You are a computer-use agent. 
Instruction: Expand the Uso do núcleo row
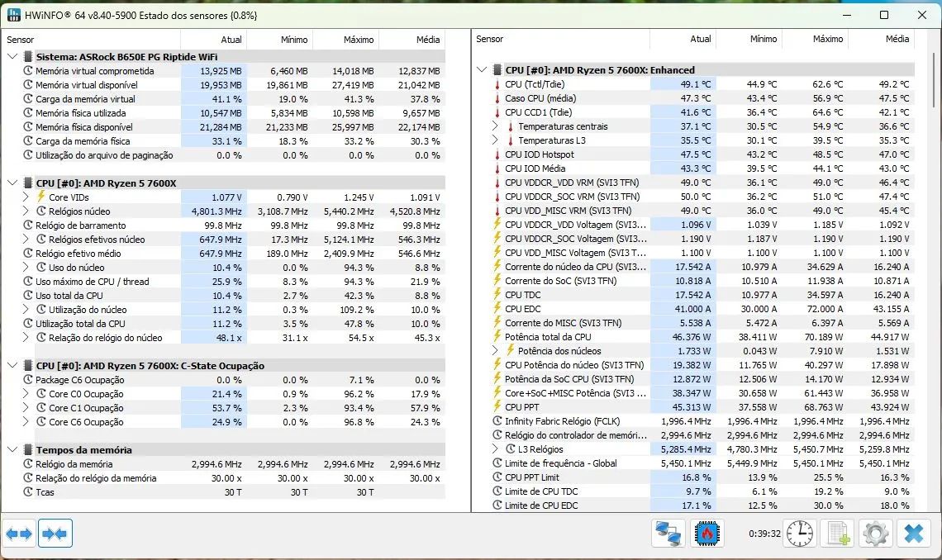(26, 268)
